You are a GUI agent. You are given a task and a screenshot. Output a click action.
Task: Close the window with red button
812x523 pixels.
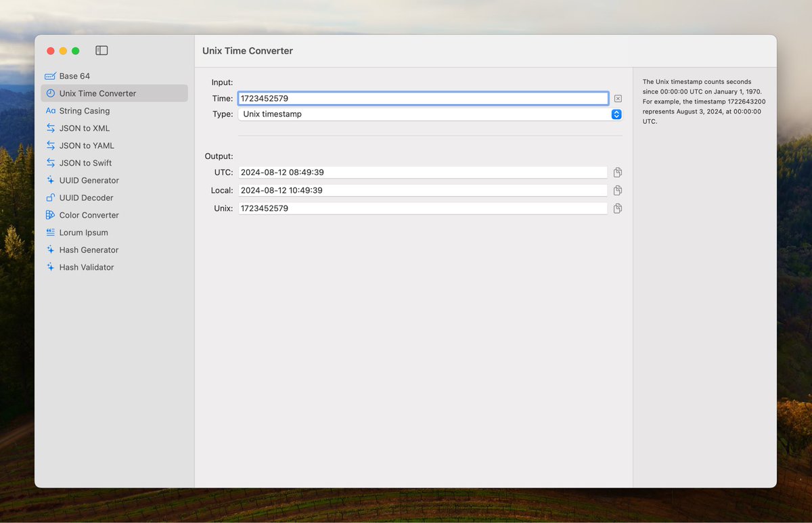pos(50,51)
